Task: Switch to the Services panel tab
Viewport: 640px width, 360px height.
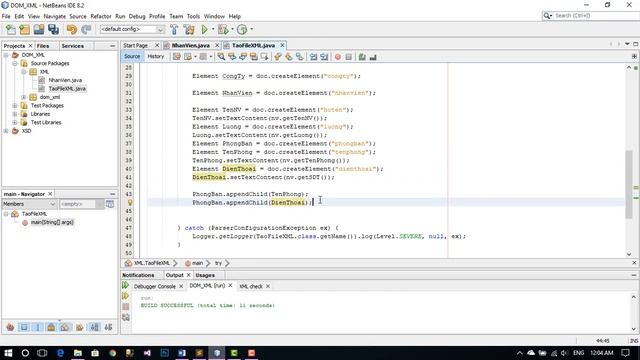Action: pyautogui.click(x=73, y=46)
